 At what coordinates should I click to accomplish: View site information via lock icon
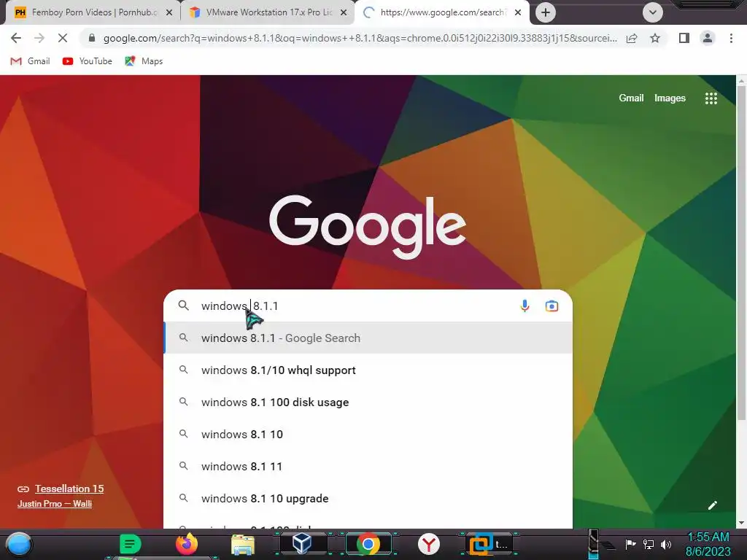(92, 38)
